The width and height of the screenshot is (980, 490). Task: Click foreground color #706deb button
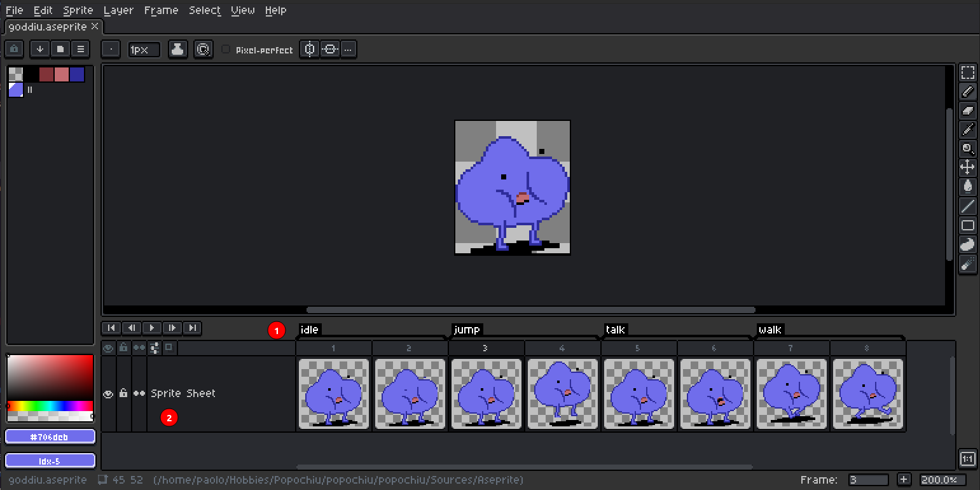(50, 437)
